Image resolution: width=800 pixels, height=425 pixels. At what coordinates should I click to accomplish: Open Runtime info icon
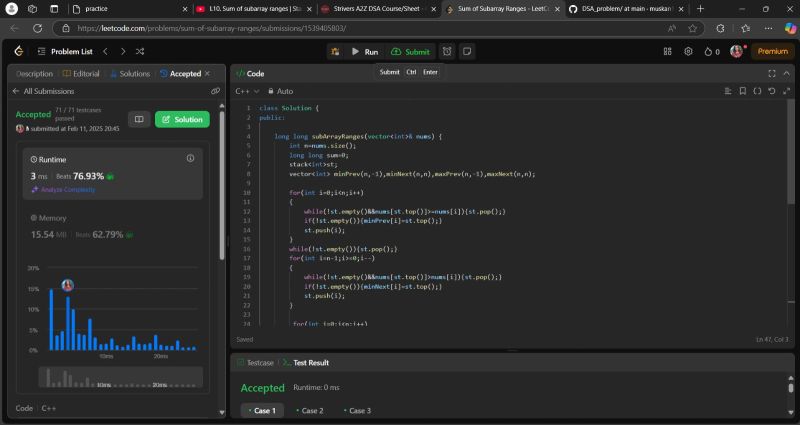click(190, 159)
